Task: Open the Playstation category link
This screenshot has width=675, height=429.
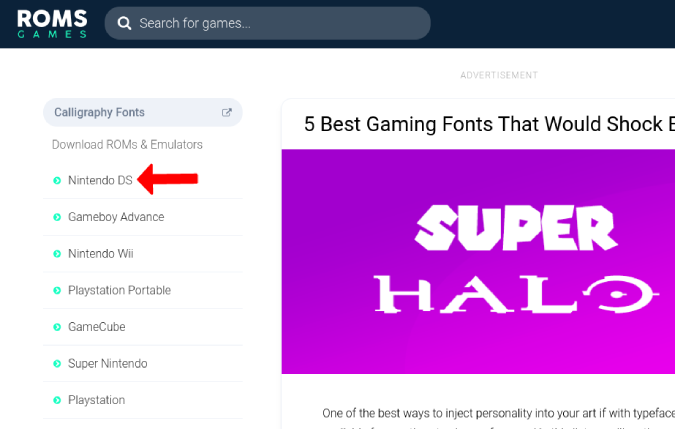Action: (x=96, y=400)
